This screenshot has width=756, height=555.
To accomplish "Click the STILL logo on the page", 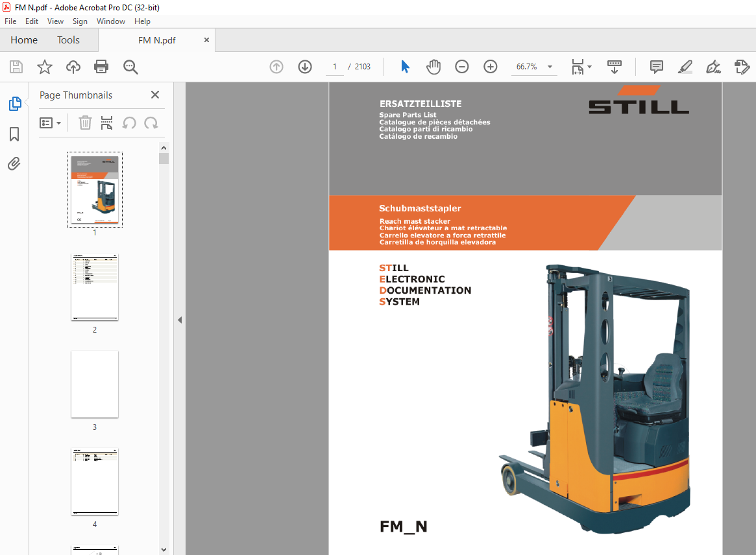I will pyautogui.click(x=639, y=100).
